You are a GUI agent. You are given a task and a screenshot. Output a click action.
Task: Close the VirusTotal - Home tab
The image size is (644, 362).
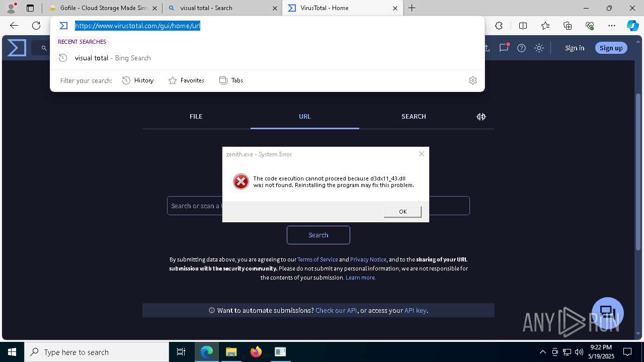point(395,8)
